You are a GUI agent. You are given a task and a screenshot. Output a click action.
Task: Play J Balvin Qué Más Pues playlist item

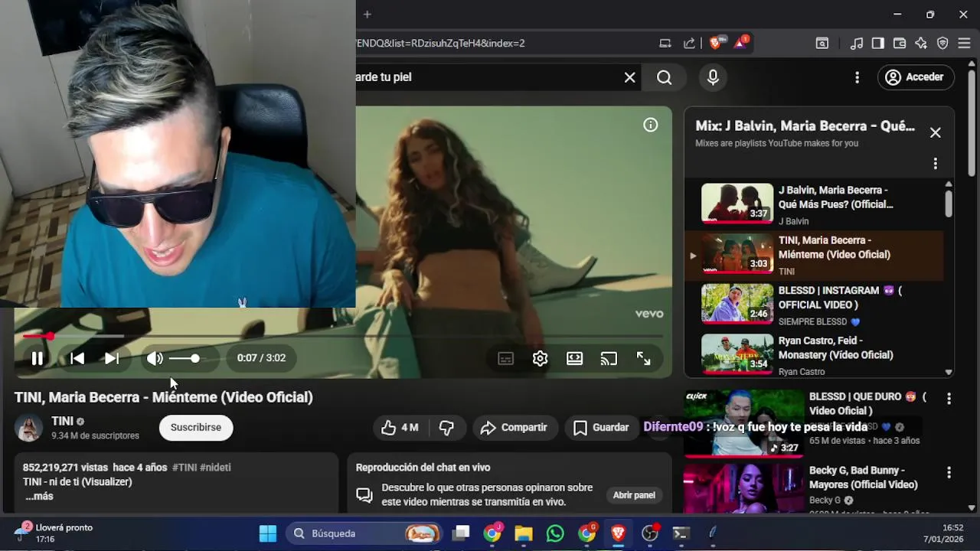click(813, 205)
